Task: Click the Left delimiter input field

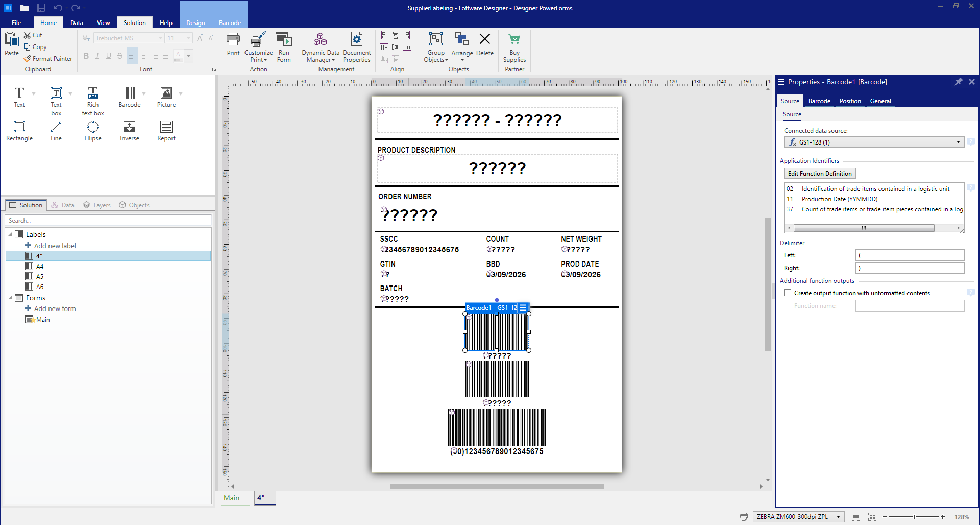Action: click(910, 255)
